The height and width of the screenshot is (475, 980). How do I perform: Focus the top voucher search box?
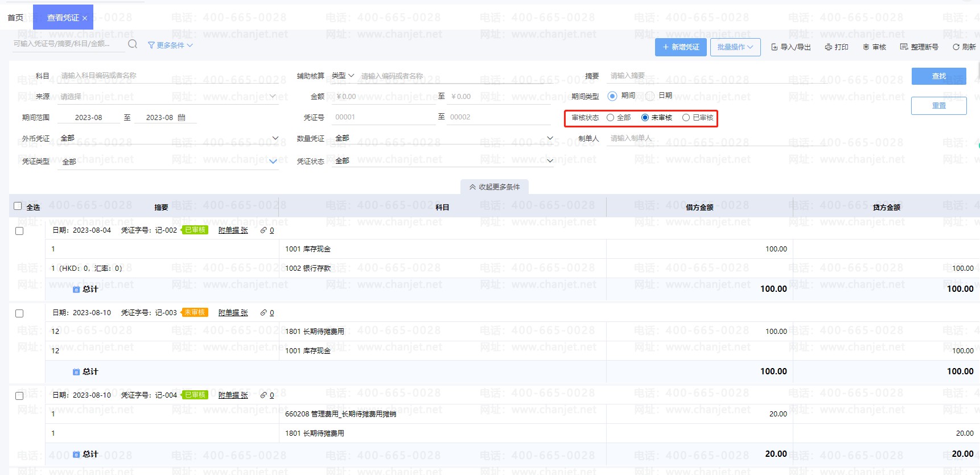tap(67, 44)
